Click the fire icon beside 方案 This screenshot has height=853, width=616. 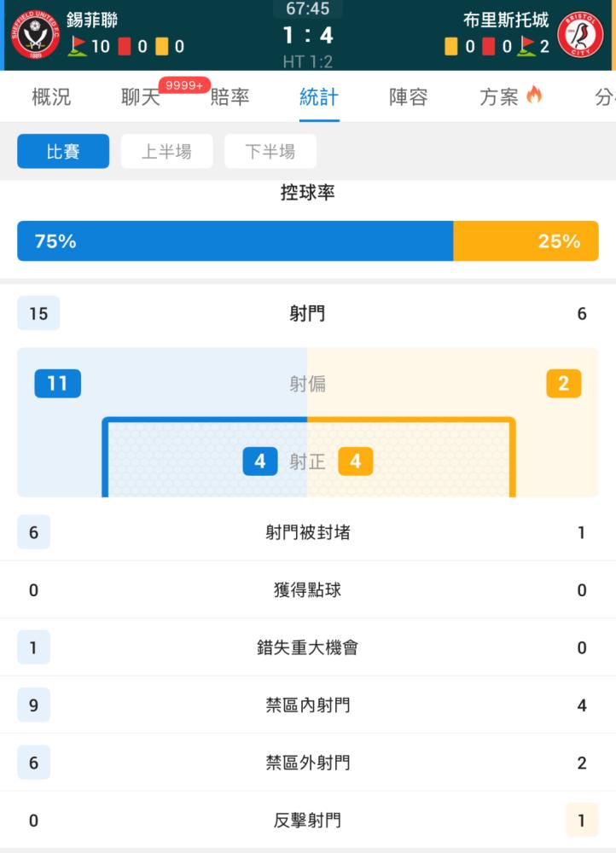pyautogui.click(x=534, y=96)
